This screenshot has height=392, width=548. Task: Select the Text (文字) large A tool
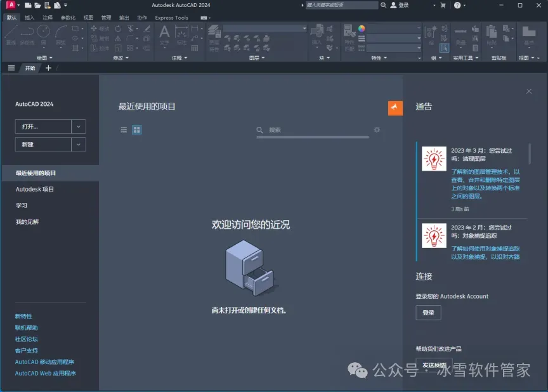(164, 35)
